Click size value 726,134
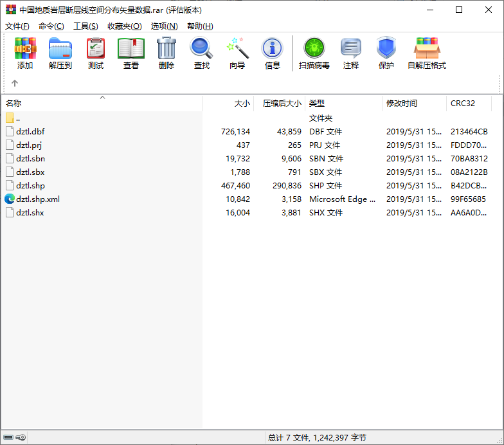The width and height of the screenshot is (504, 445). tap(235, 131)
